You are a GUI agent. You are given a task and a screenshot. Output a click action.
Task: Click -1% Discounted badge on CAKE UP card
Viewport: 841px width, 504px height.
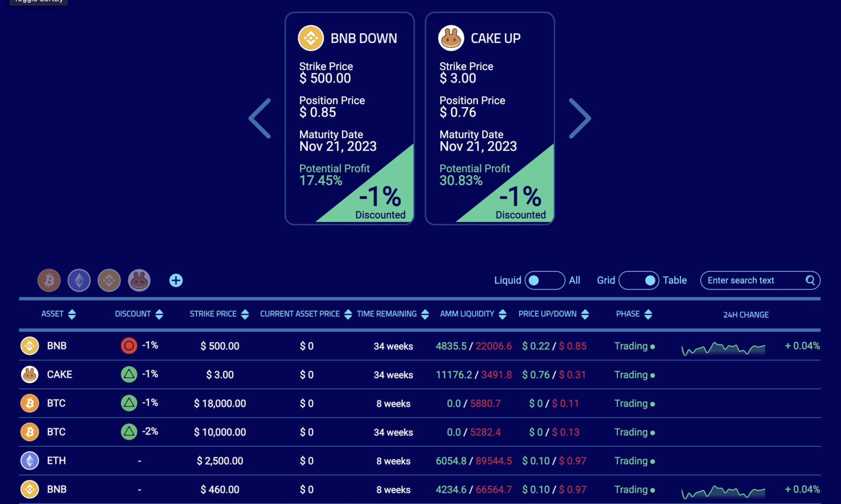click(521, 203)
